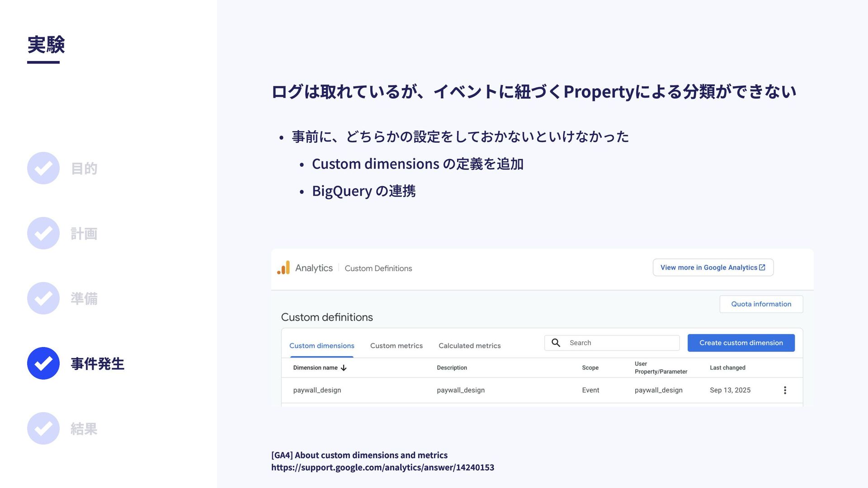This screenshot has width=868, height=488.
Task: Click the 結果 step checkmark circle
Action: pyautogui.click(x=43, y=428)
